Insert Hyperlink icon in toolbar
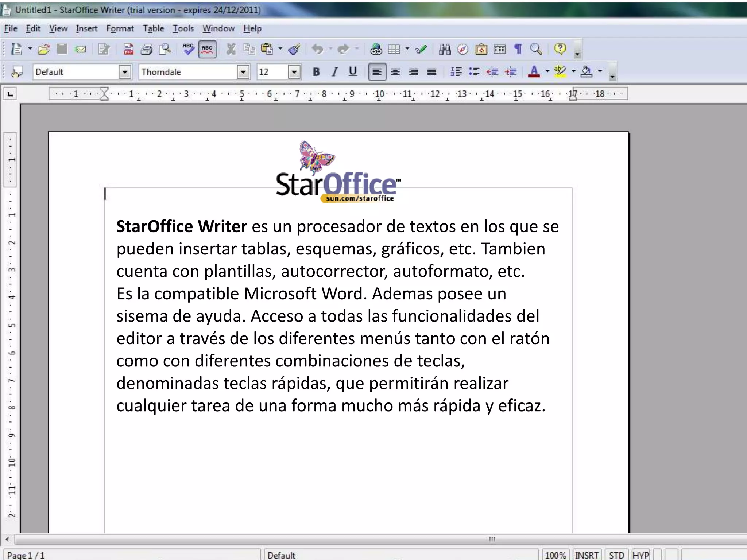This screenshot has width=747, height=560. coord(376,49)
